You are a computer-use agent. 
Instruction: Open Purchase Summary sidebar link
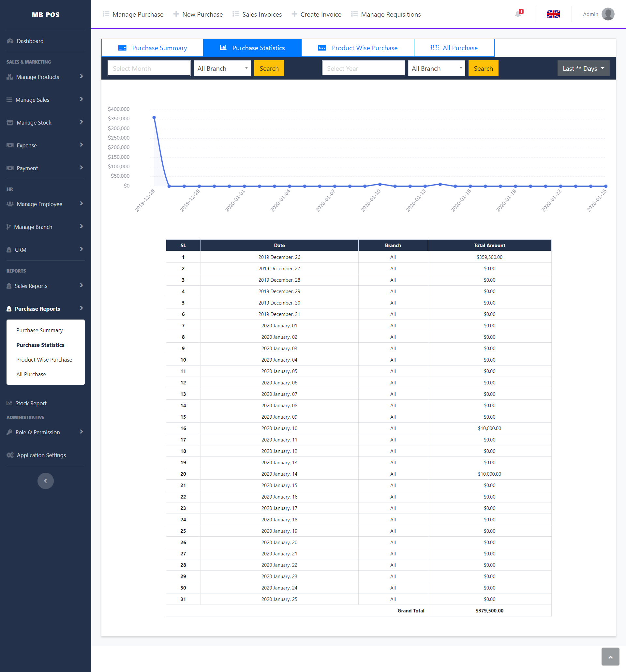(39, 330)
